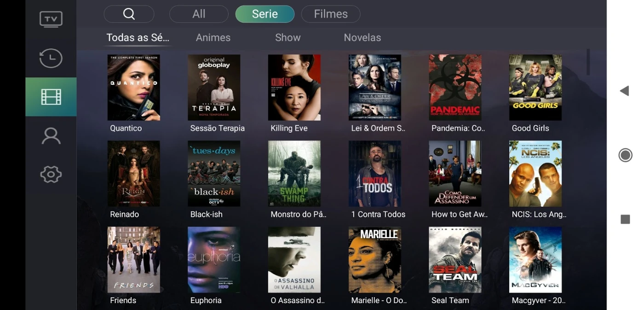Image resolution: width=644 pixels, height=310 pixels.
Task: Switch to the Animes tab
Action: 213,37
